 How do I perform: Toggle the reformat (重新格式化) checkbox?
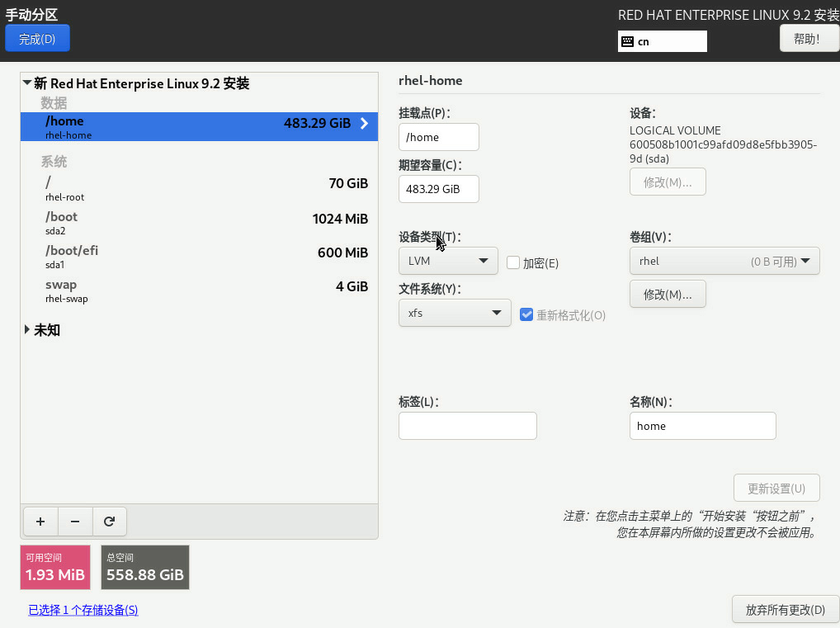(526, 314)
